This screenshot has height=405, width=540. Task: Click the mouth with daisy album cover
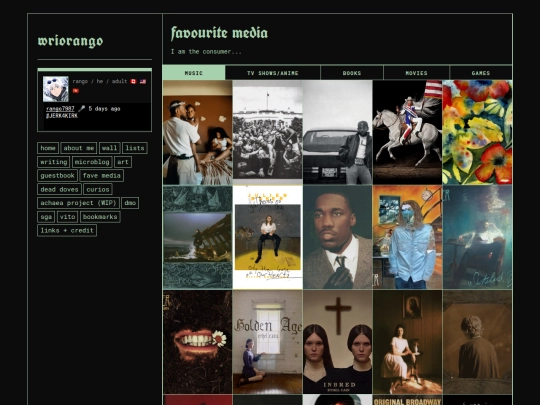click(x=198, y=342)
